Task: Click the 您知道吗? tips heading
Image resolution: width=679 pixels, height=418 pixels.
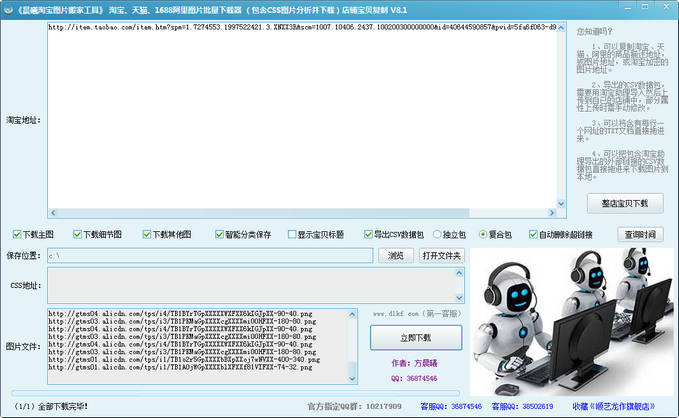Action: coord(594,31)
